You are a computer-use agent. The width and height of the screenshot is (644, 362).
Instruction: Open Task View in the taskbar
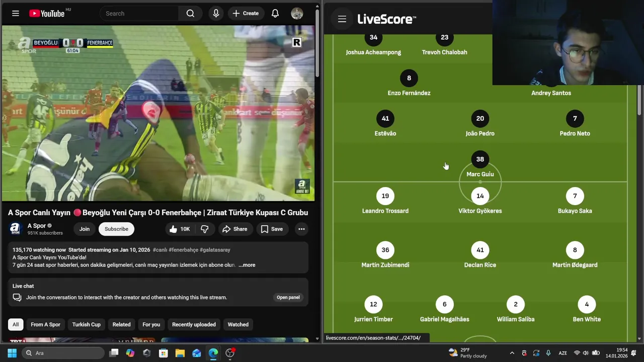coord(114,353)
